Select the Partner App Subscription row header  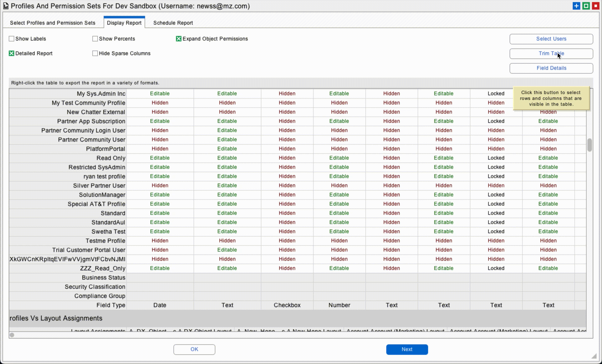click(68, 121)
